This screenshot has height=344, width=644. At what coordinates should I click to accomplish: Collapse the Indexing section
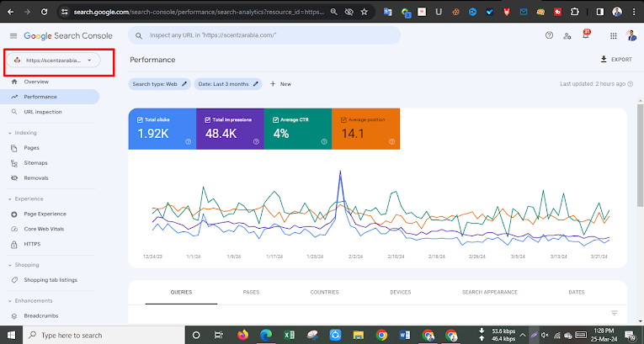coord(10,133)
